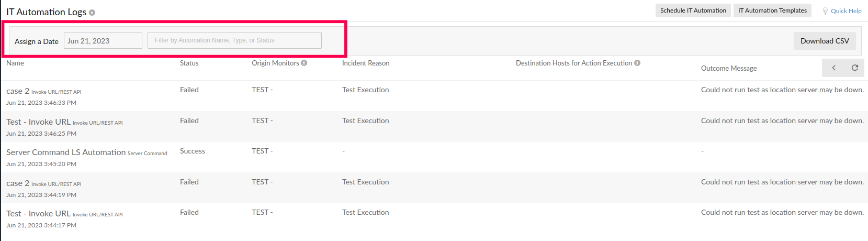Viewport: 868px width, 241px height.
Task: Open Server Command LS Automation entry
Action: [66, 152]
